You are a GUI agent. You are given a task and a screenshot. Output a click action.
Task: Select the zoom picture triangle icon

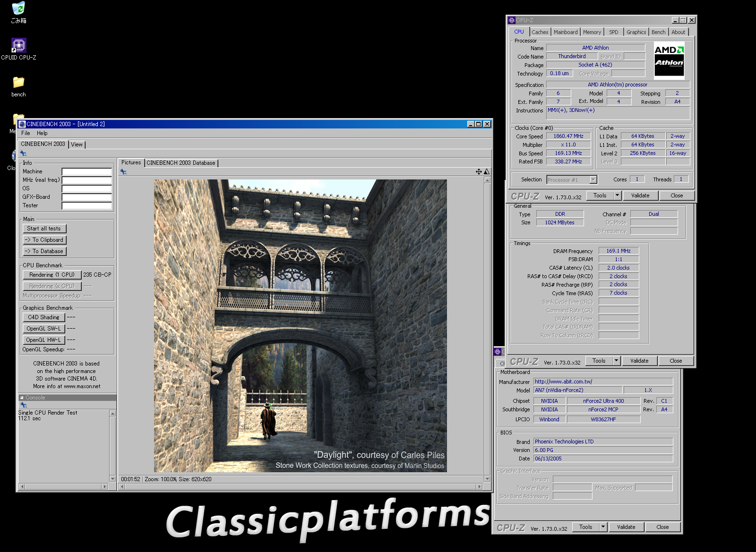pyautogui.click(x=487, y=172)
